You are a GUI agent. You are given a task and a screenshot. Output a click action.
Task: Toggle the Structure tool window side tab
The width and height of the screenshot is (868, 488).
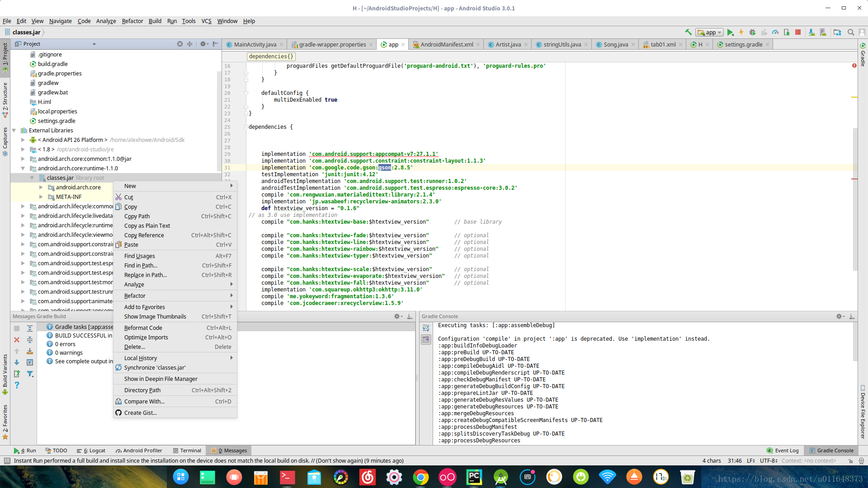pos(5,100)
